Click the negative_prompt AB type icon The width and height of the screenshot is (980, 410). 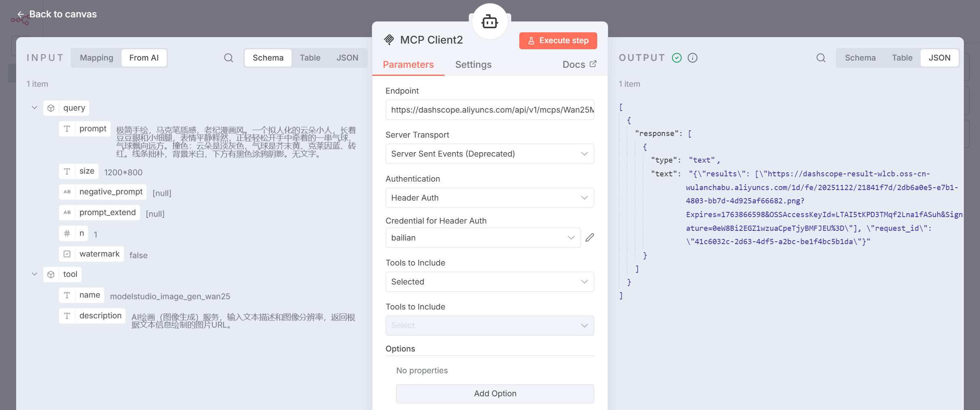tap(67, 192)
